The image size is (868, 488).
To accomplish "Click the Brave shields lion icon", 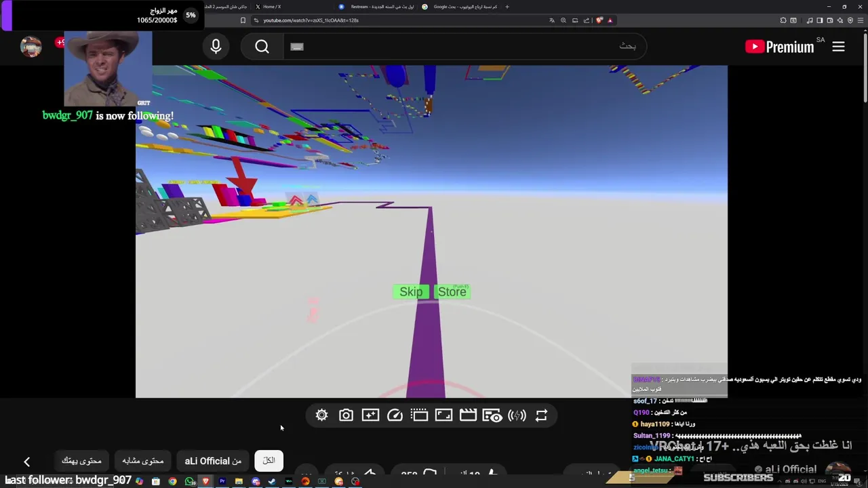I will [599, 20].
